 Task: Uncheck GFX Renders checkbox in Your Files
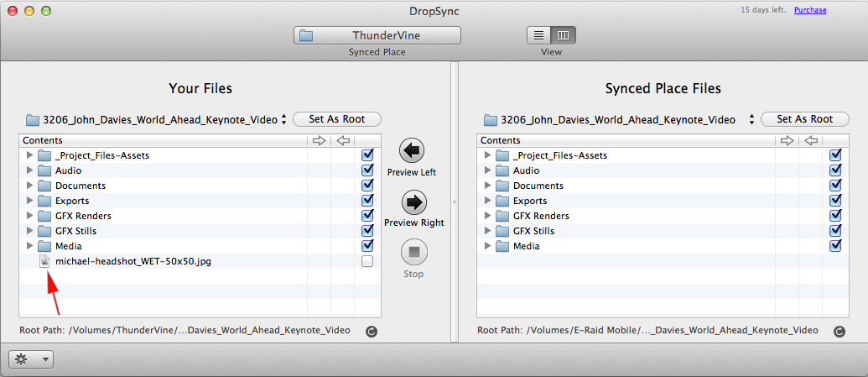pos(367,215)
